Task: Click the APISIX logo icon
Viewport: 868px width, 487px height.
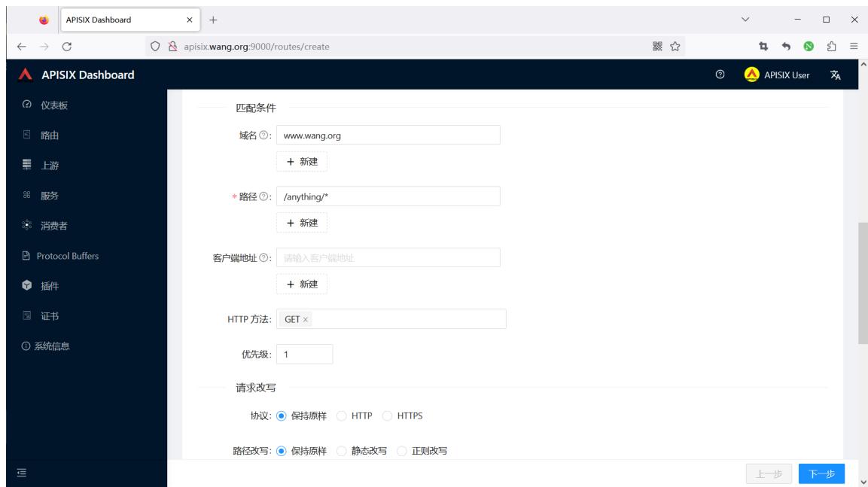Action: pyautogui.click(x=25, y=75)
